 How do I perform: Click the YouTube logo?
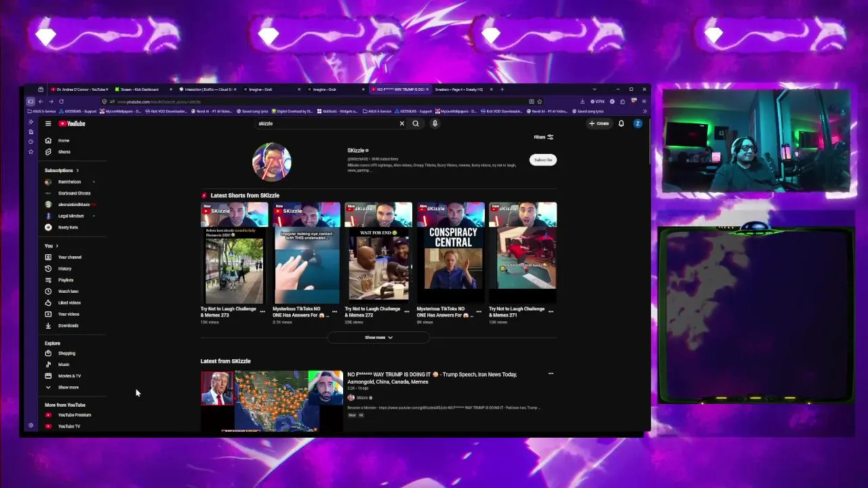point(72,123)
